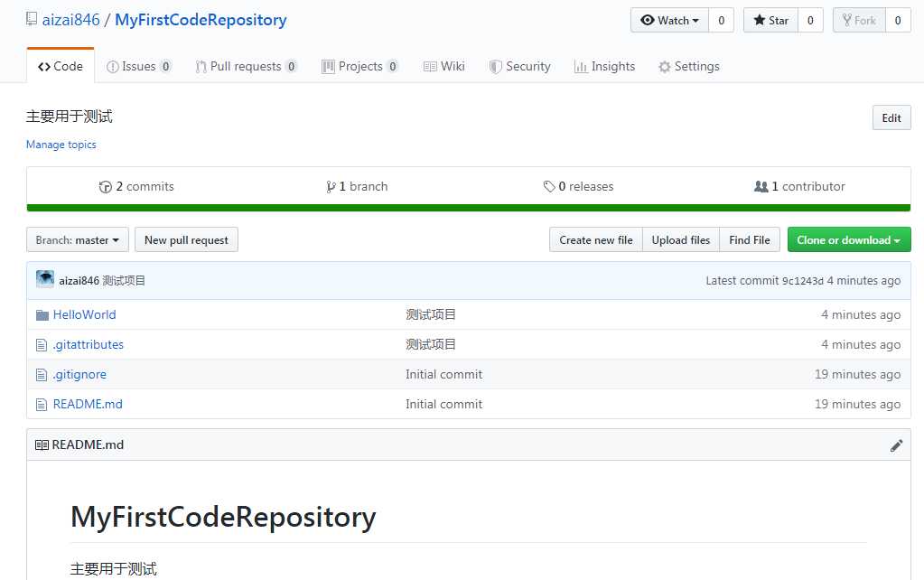The height and width of the screenshot is (580, 924).
Task: Open the Watch dropdown button
Action: 669,20
